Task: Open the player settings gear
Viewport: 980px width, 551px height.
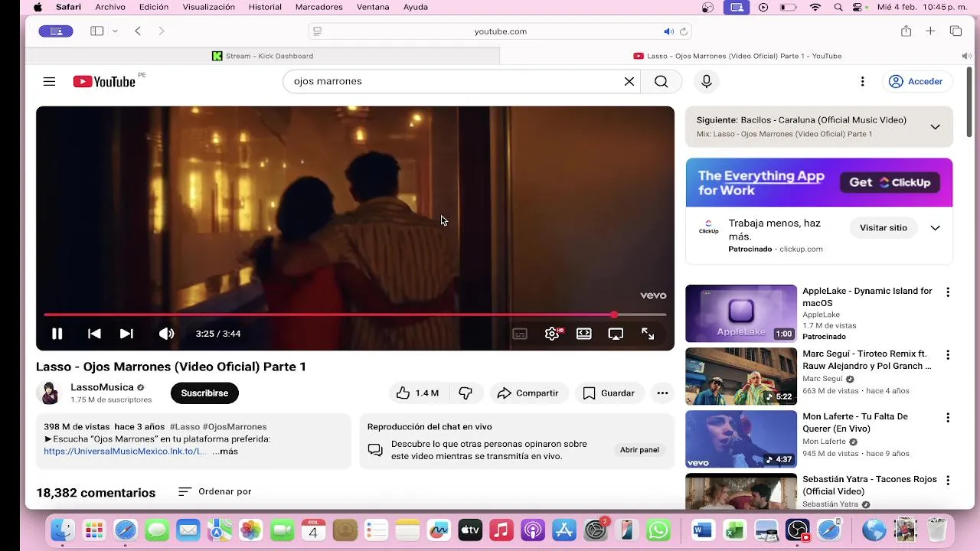Action: (552, 334)
